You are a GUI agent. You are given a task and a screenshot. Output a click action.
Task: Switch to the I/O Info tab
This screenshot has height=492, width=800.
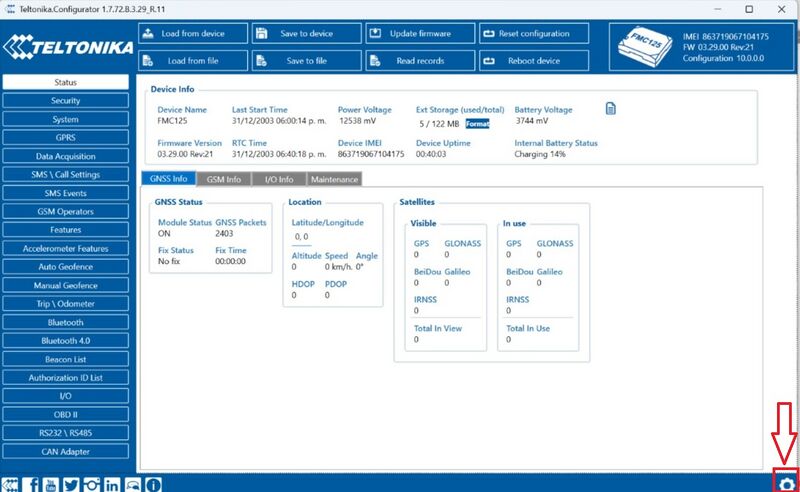279,179
